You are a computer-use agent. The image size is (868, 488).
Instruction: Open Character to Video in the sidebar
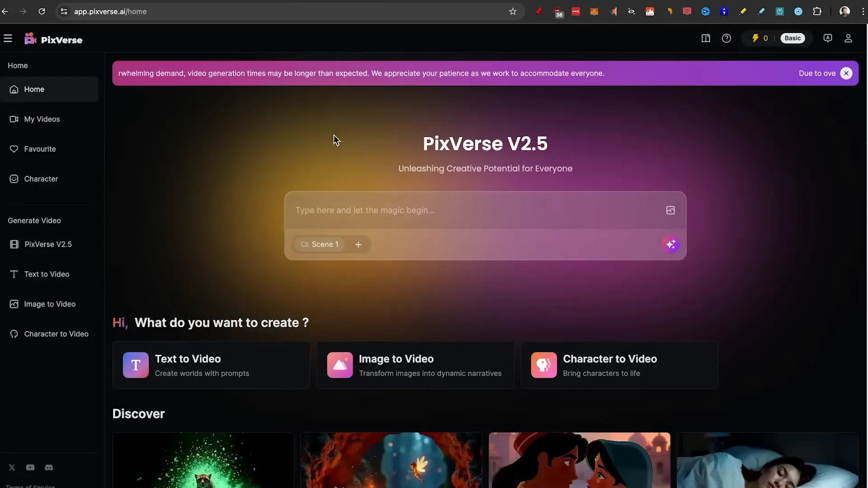(x=56, y=333)
